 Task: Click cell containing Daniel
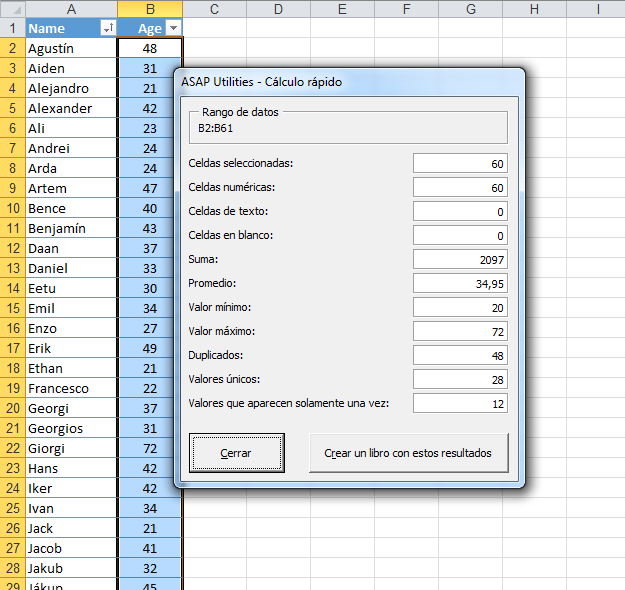[71, 268]
